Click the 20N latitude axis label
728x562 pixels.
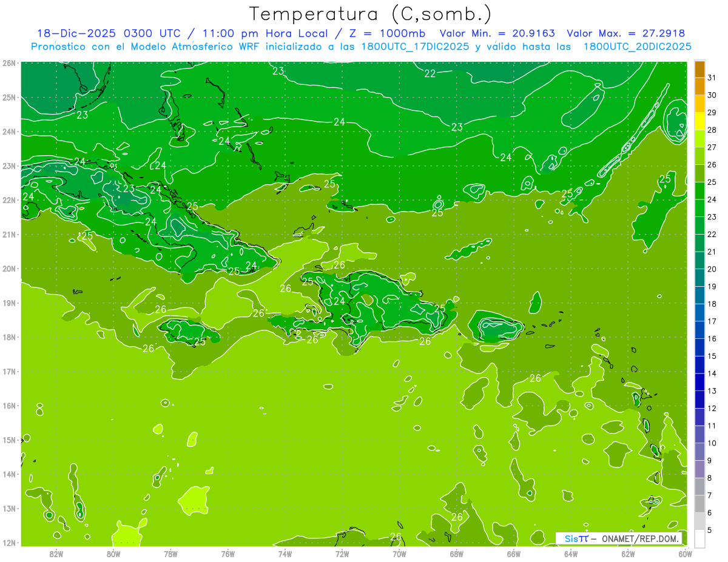[x=9, y=269]
